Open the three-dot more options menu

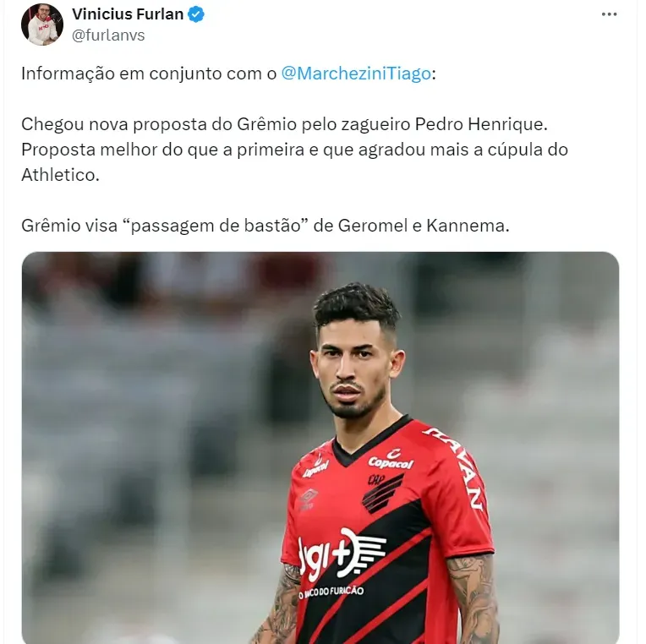(609, 14)
